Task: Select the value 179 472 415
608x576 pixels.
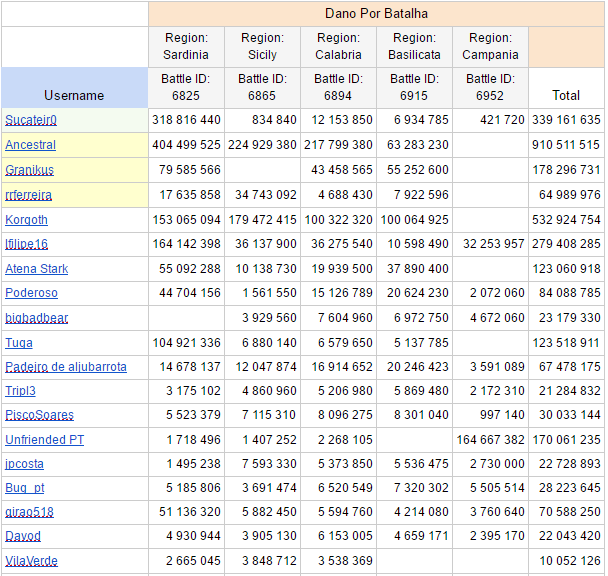Action: point(262,220)
